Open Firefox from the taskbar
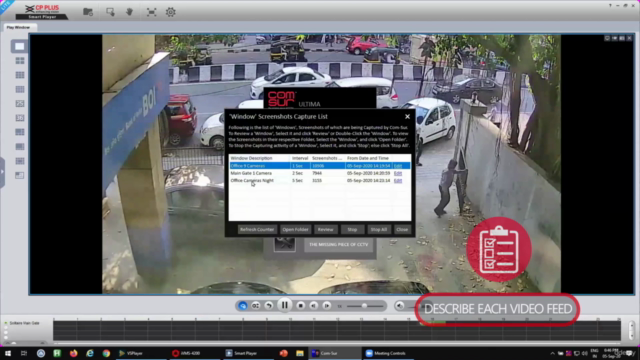Viewport: 640px width, 360px height. click(x=73, y=353)
